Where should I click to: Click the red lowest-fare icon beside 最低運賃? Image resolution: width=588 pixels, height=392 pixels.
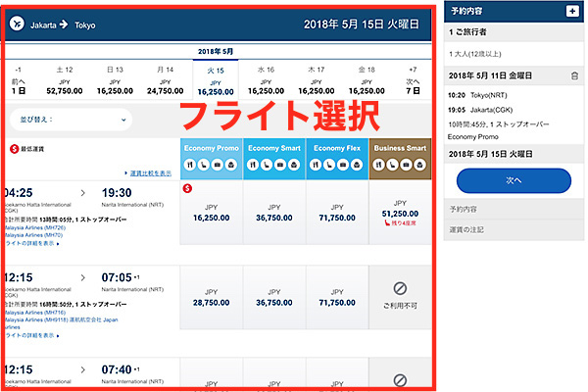15,149
